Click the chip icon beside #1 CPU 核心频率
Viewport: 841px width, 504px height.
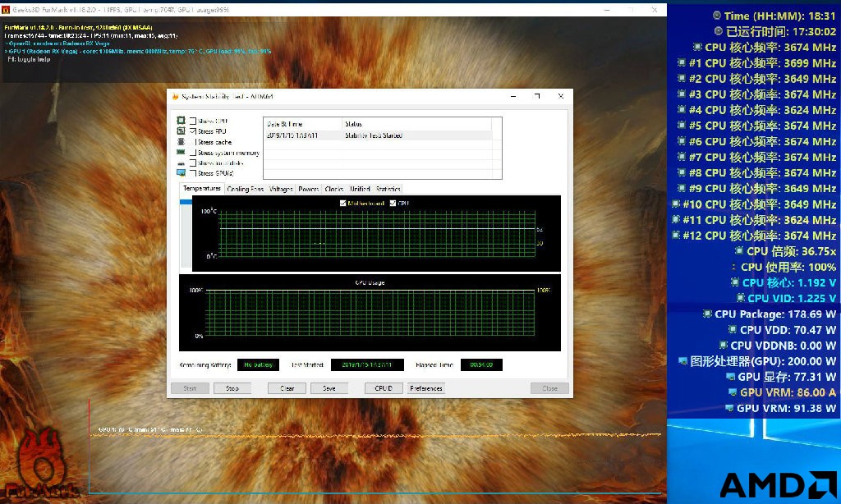(681, 62)
